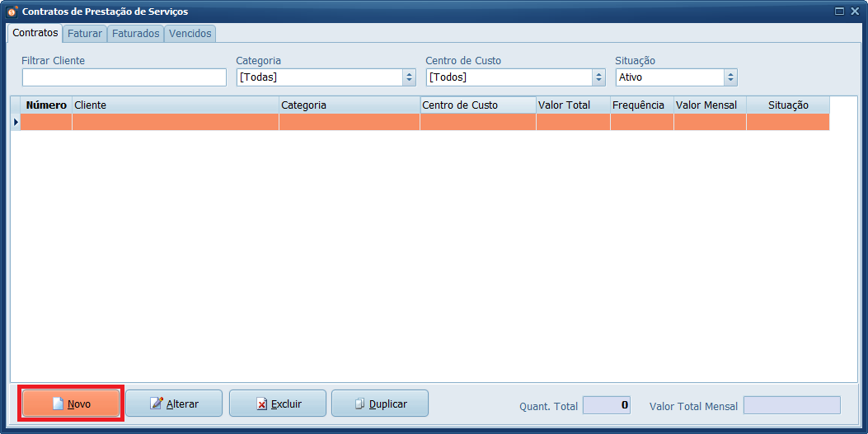The image size is (868, 434).
Task: Sort by the Número column header
Action: [x=46, y=105]
